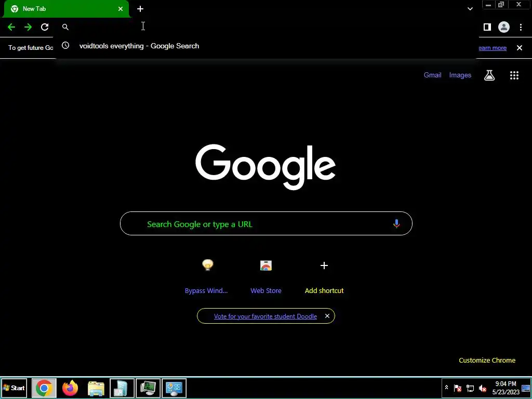
Task: Open Vote for your favorite student Doodle link
Action: (x=265, y=316)
